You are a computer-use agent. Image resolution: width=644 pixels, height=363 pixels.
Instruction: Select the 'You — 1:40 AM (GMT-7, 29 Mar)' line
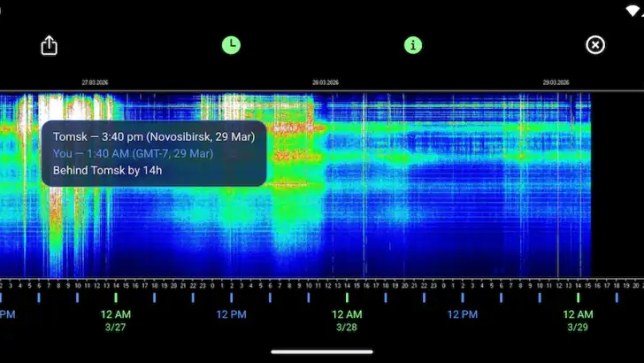133,154
